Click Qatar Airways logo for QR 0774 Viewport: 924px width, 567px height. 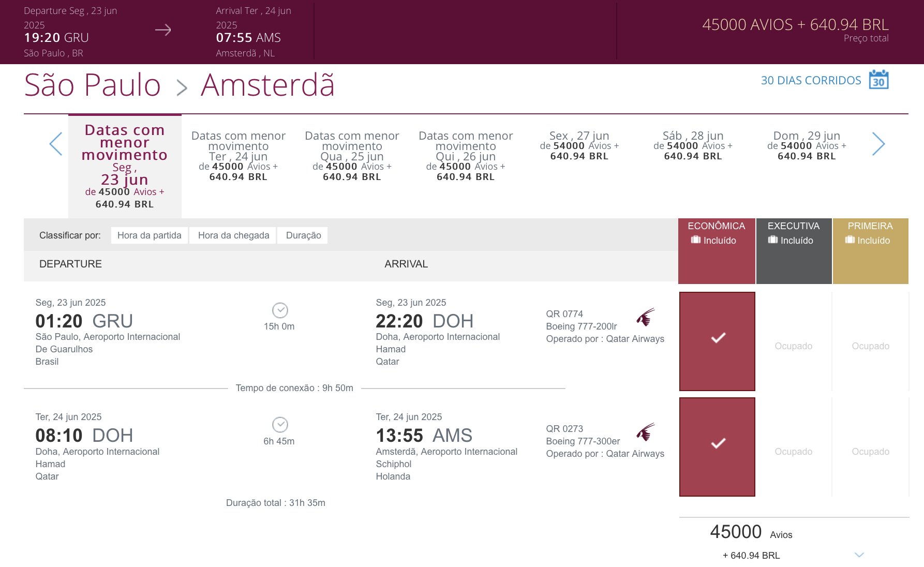pyautogui.click(x=646, y=317)
